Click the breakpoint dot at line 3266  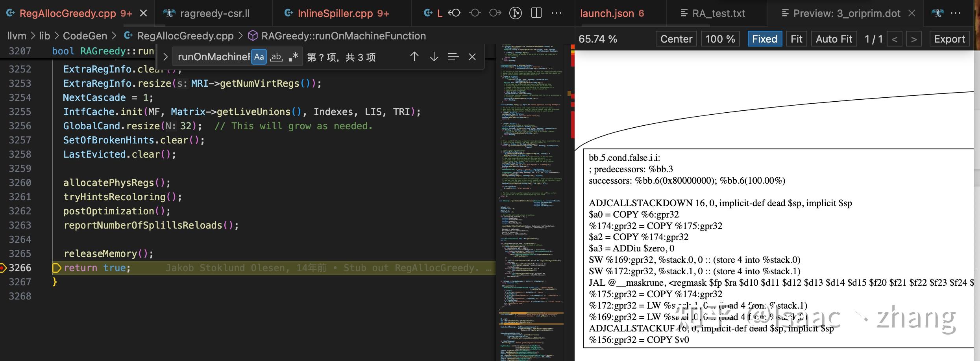(3, 268)
